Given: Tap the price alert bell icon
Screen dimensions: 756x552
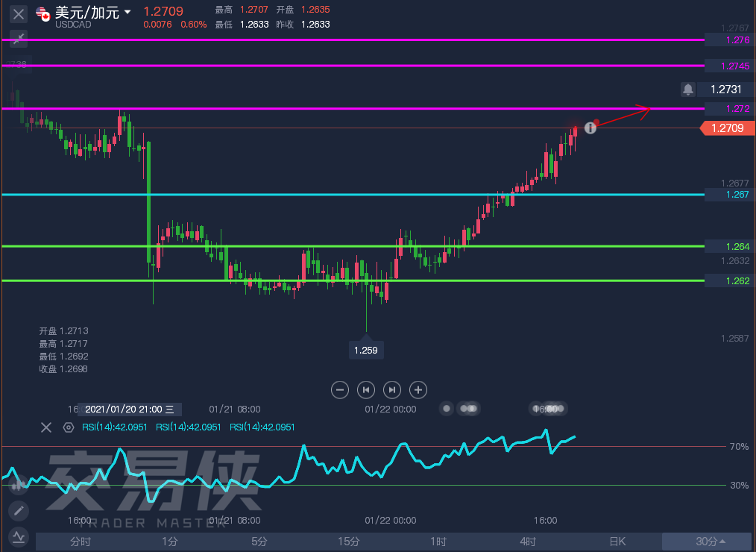Looking at the screenshot, I should pyautogui.click(x=688, y=90).
